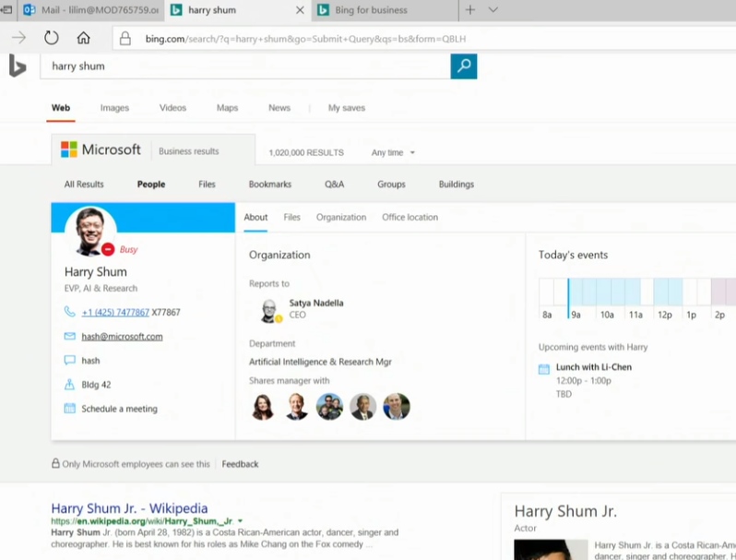Image resolution: width=736 pixels, height=560 pixels.
Task: Select the Videos search tab
Action: tap(172, 108)
